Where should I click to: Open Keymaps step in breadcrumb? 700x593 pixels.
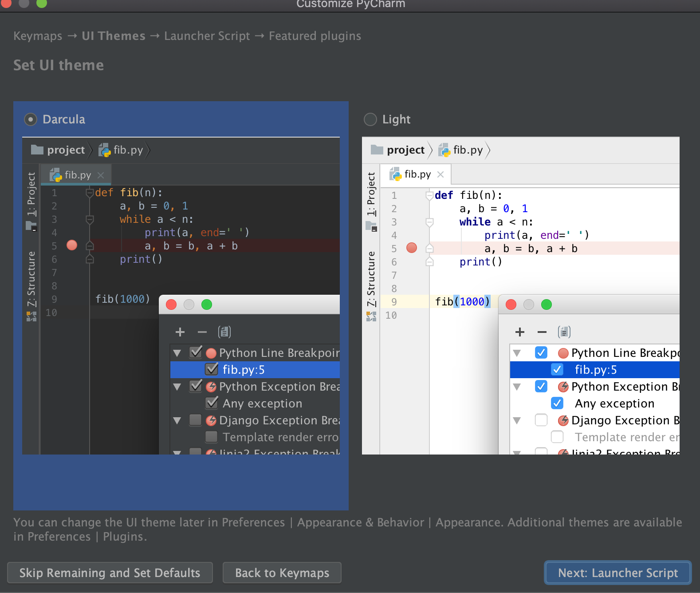click(x=38, y=36)
